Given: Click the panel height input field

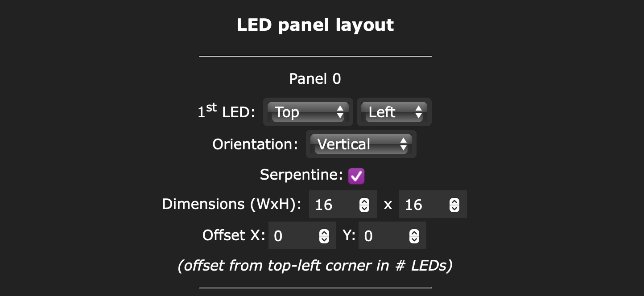Looking at the screenshot, I should coord(424,204).
